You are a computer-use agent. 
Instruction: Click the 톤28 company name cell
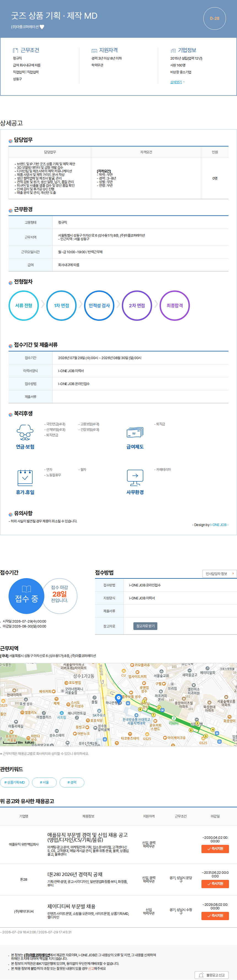23,879
